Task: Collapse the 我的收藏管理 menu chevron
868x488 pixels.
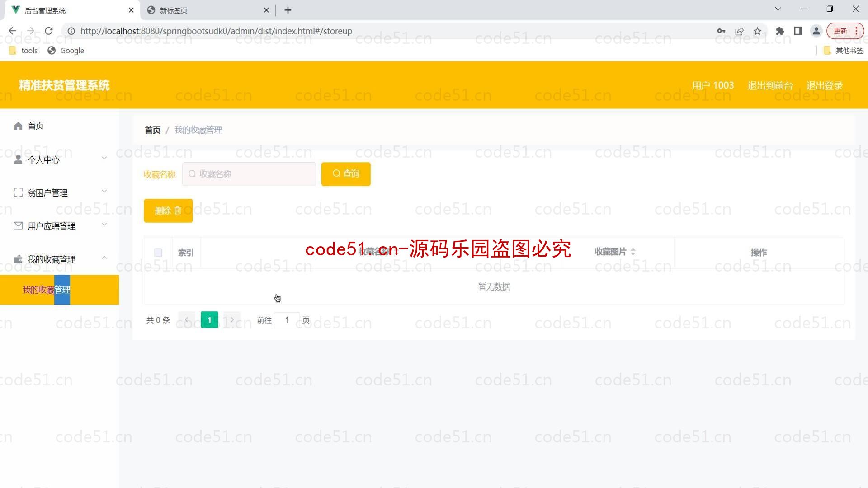Action: coord(104,258)
